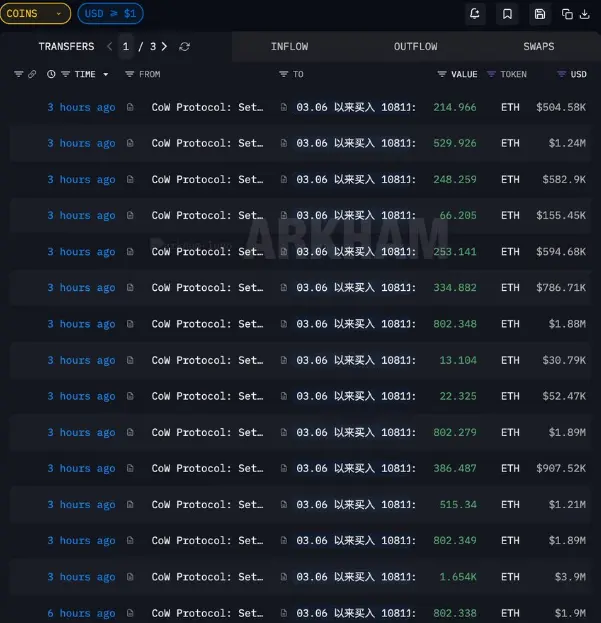
Task: Click transaction icon in 6 hours ago row
Action: 130,613
